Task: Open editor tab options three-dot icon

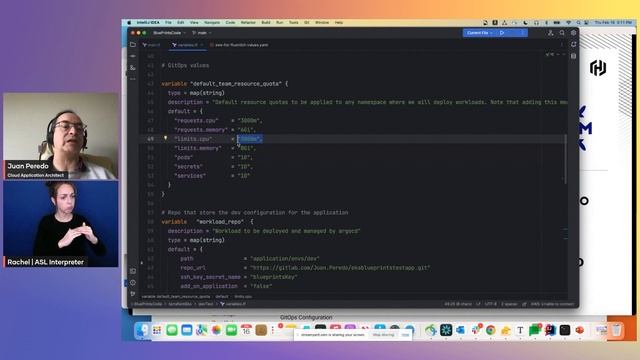Action: [562, 45]
